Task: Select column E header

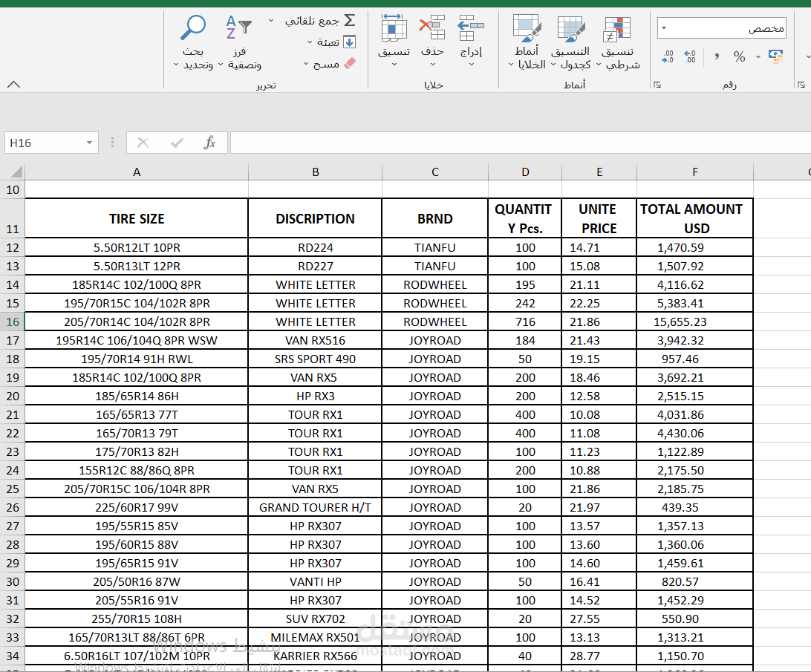Action: coord(599,172)
